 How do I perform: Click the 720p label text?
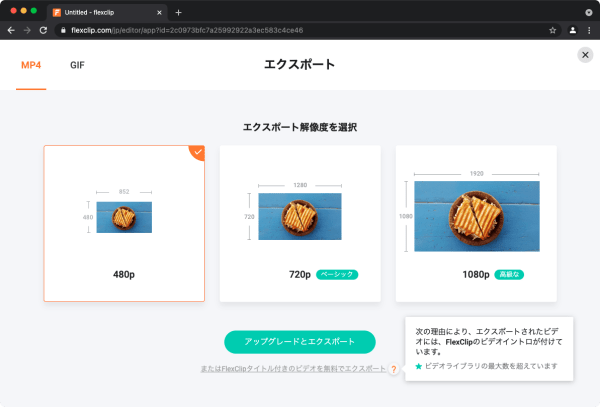[300, 274]
